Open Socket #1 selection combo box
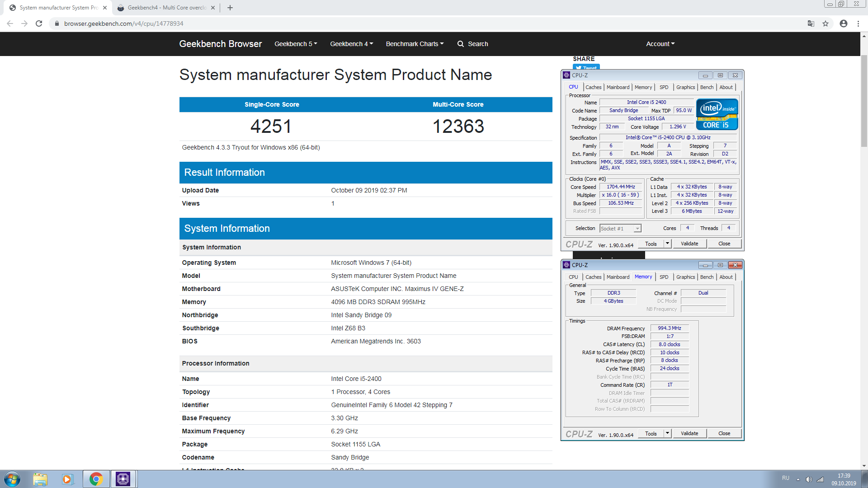 [620, 229]
